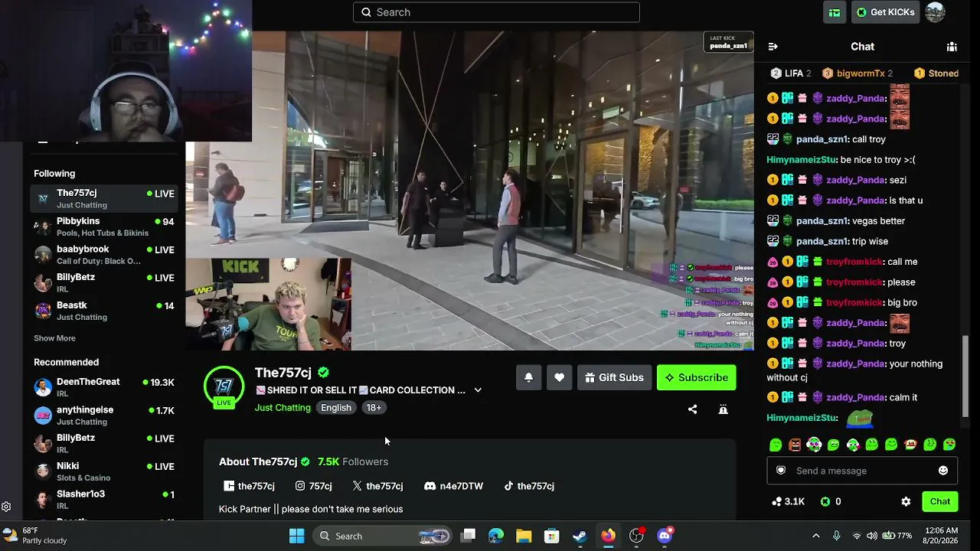Viewport: 980px width, 551px height.
Task: Open DeenTheGreat recommended channel
Action: click(x=104, y=387)
